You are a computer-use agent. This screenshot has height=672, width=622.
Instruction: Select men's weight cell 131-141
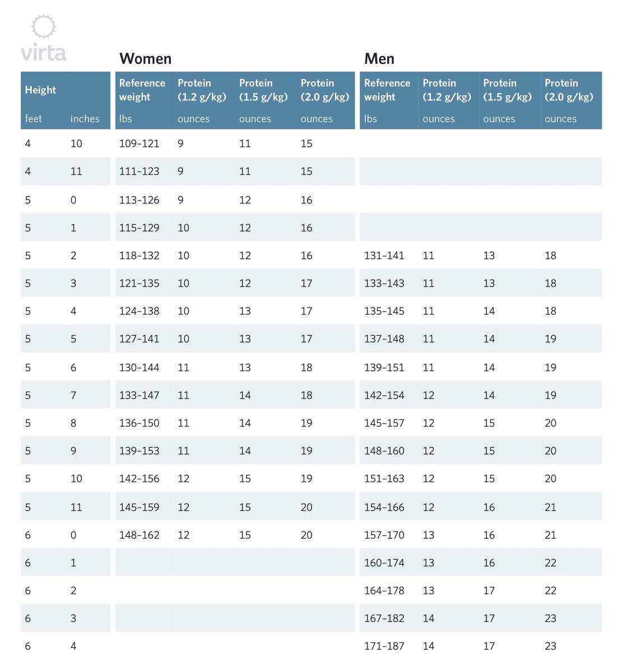point(384,255)
